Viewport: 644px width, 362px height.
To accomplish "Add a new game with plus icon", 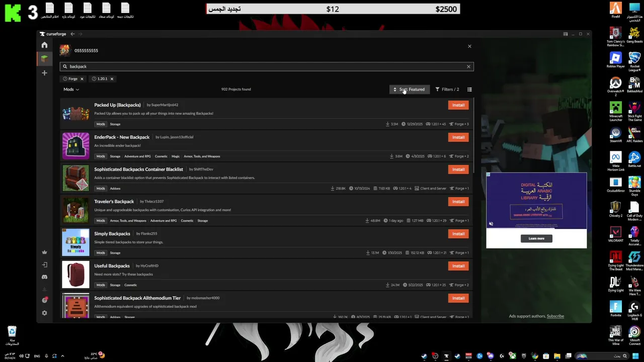I will coord(44,73).
